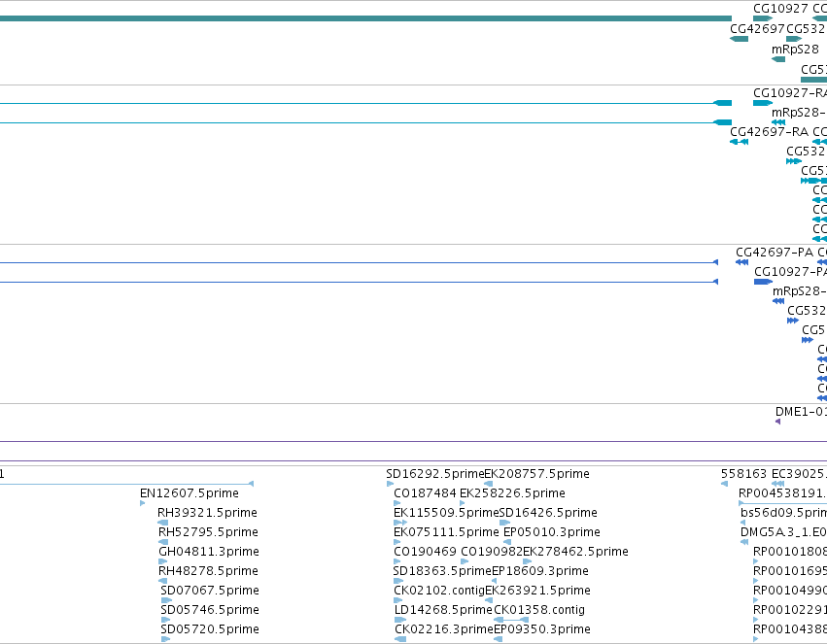The image size is (827, 644).
Task: Click the CK02102.contig label
Action: point(439,592)
